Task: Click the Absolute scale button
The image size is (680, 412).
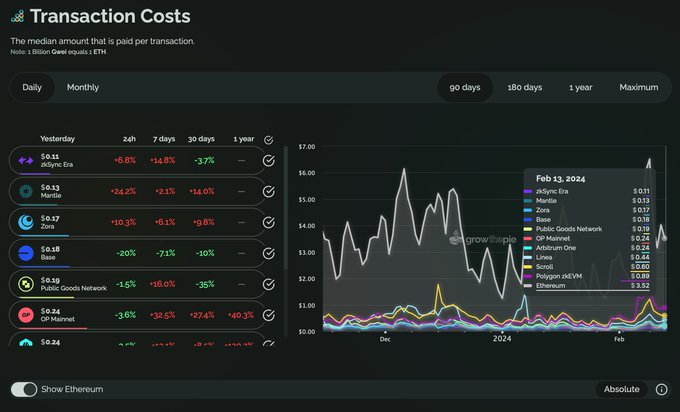Action: [621, 389]
